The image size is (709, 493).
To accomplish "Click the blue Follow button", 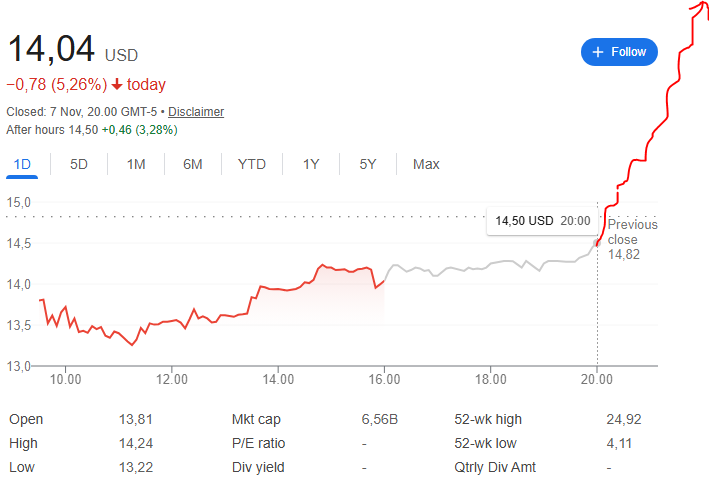I will (619, 52).
